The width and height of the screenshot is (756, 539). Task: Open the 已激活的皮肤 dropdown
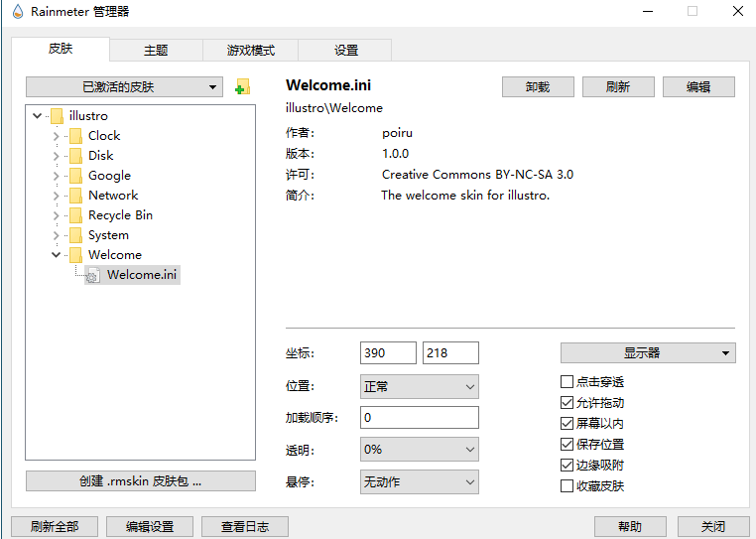click(124, 87)
